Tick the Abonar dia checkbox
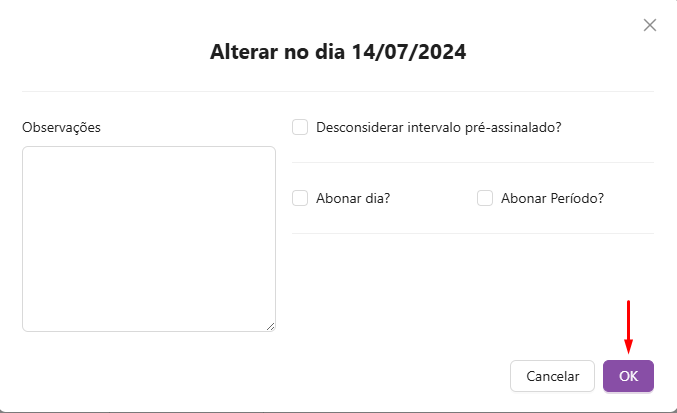677x413 pixels. tap(300, 198)
